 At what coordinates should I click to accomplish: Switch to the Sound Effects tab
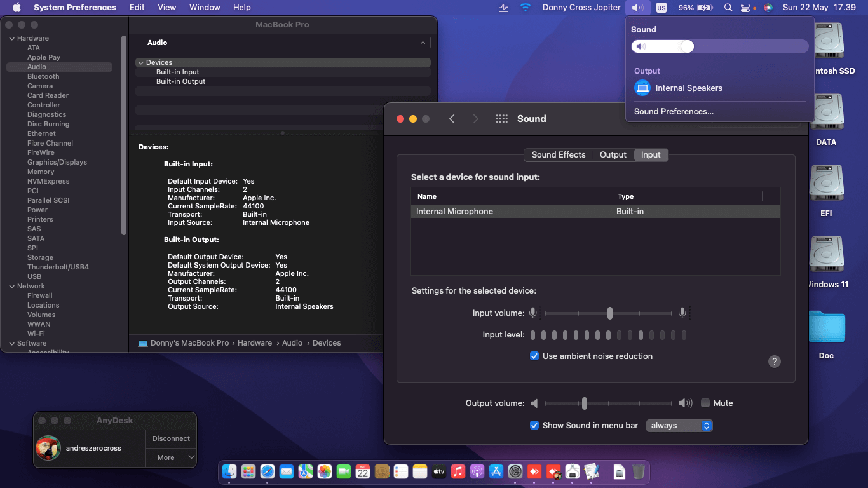tap(559, 154)
